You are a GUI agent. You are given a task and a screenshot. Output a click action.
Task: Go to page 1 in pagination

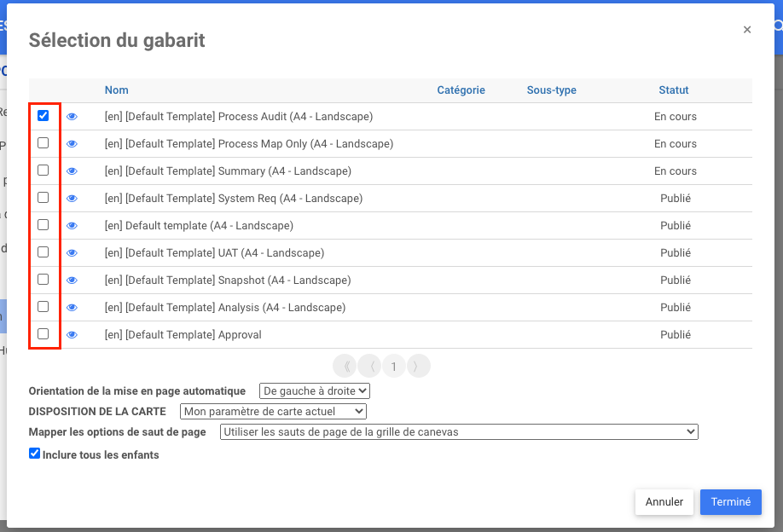(x=394, y=367)
